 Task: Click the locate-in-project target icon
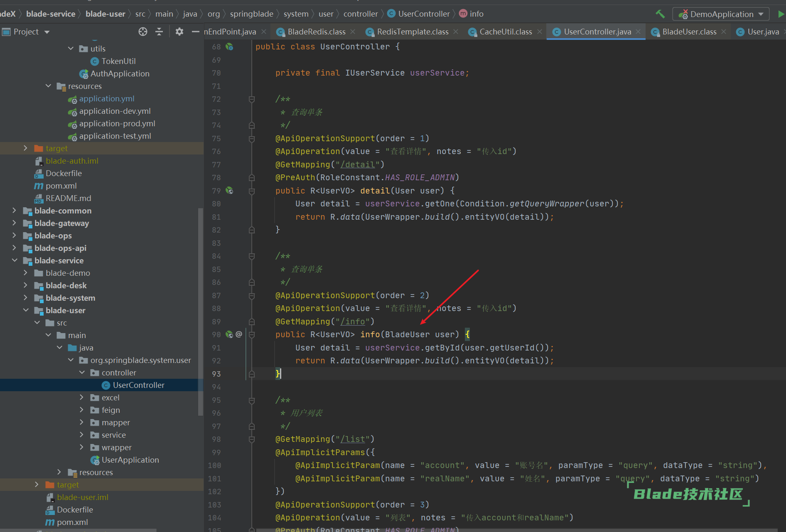click(143, 32)
